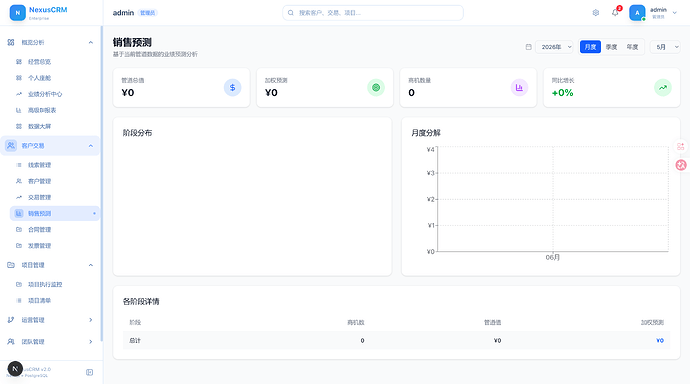Click the 交易管理 trend icon
Image resolution: width=690 pixels, height=384 pixels.
click(x=19, y=197)
